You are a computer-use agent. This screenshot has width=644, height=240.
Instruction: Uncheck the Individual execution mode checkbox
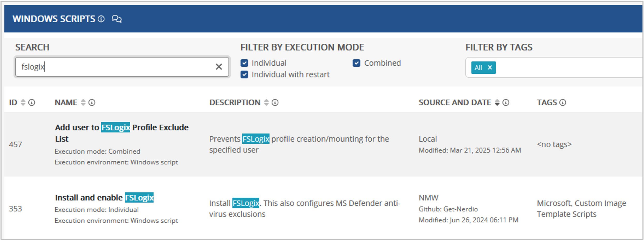point(244,63)
